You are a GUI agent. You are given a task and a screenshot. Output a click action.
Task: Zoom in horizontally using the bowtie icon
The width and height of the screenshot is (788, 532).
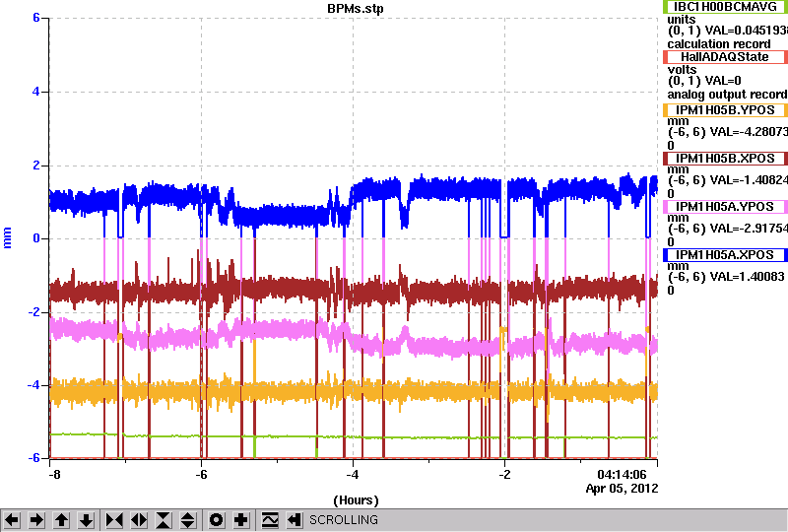(x=114, y=520)
